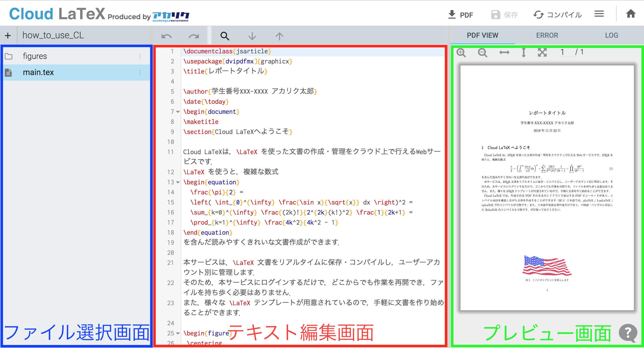Run the コンパイル compile button
The width and height of the screenshot is (644, 348).
tap(557, 15)
